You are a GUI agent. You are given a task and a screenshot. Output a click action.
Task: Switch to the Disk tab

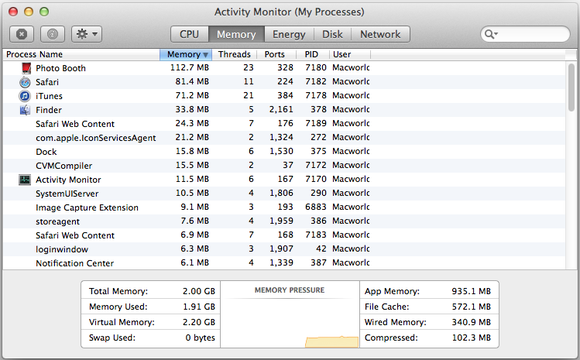tap(332, 34)
